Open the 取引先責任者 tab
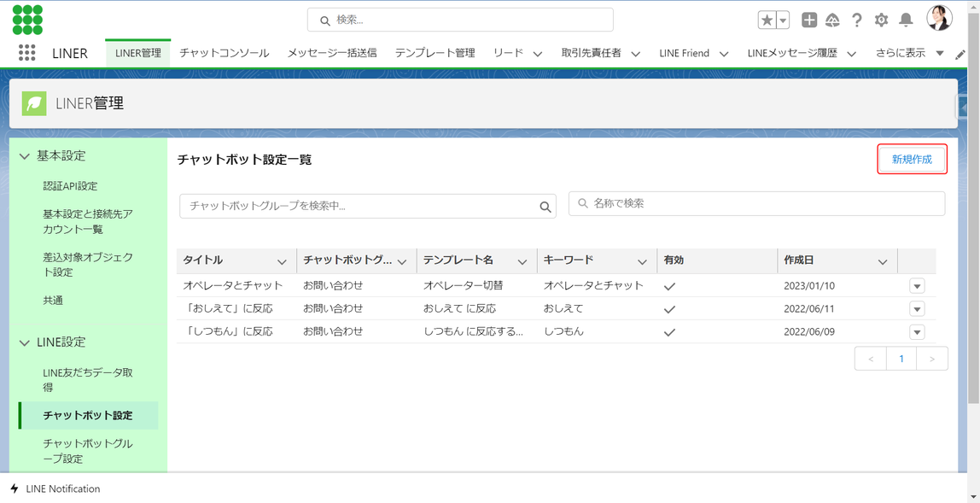Image resolution: width=980 pixels, height=503 pixels. click(592, 53)
